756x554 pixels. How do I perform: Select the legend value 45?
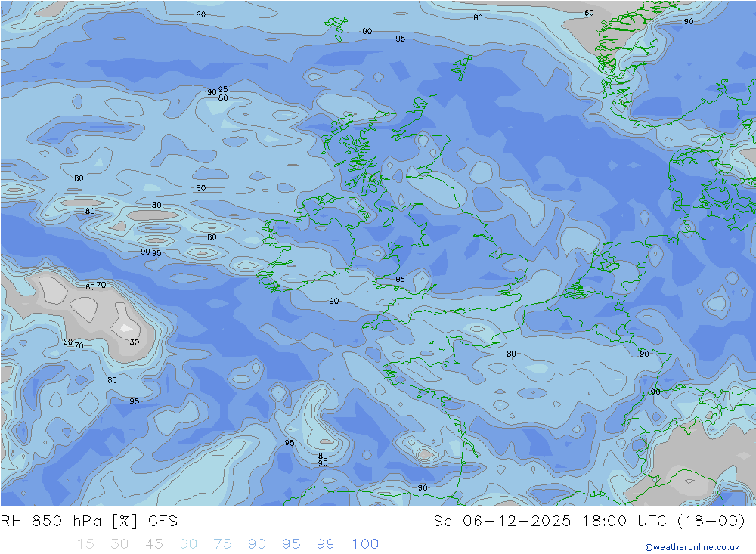pos(153,544)
